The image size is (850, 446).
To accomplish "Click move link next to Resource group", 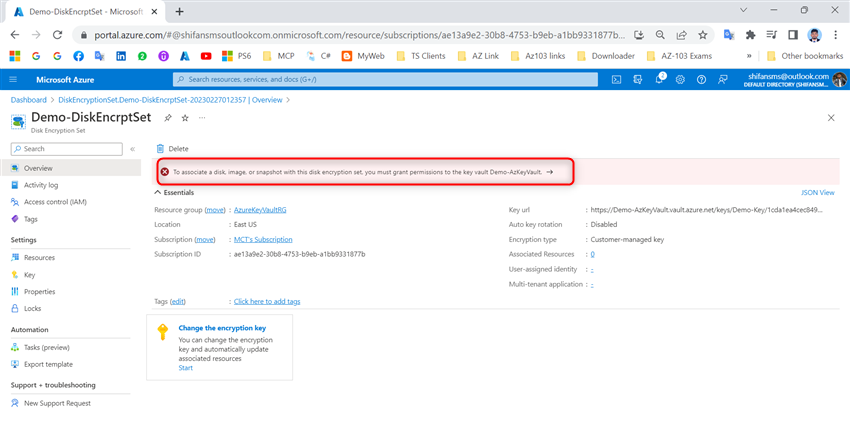I will point(215,210).
